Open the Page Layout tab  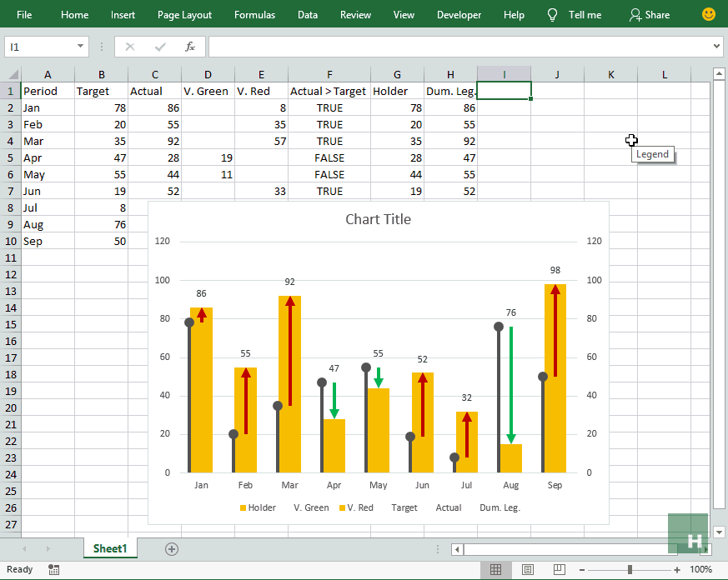pos(184,15)
